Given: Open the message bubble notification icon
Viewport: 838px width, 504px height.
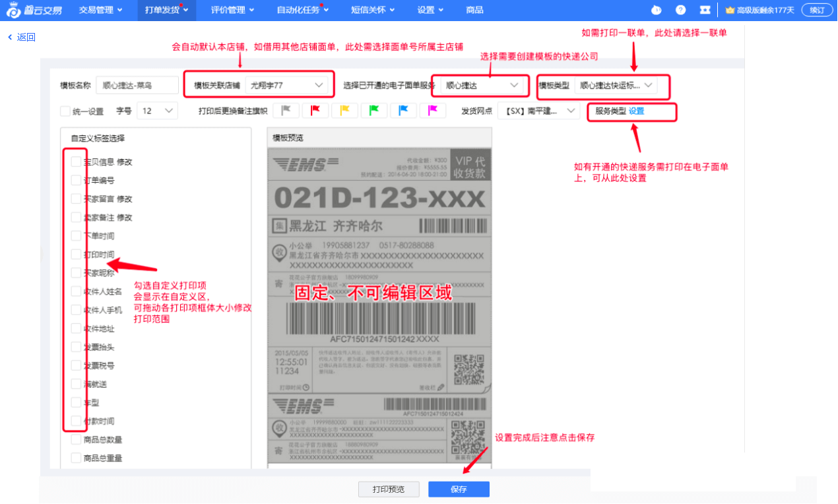Looking at the screenshot, I should pyautogui.click(x=656, y=10).
